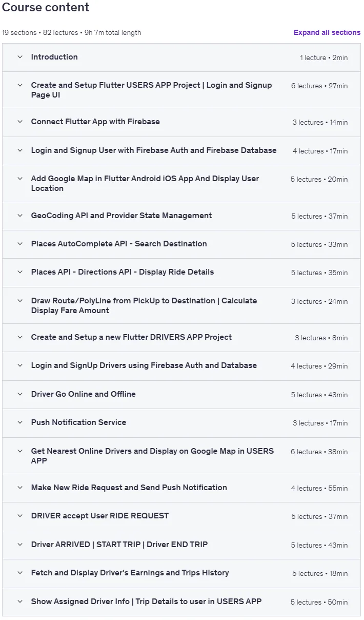Select Login and SignUp Drivers using Firebase section
The width and height of the screenshot is (364, 620).
(x=144, y=365)
